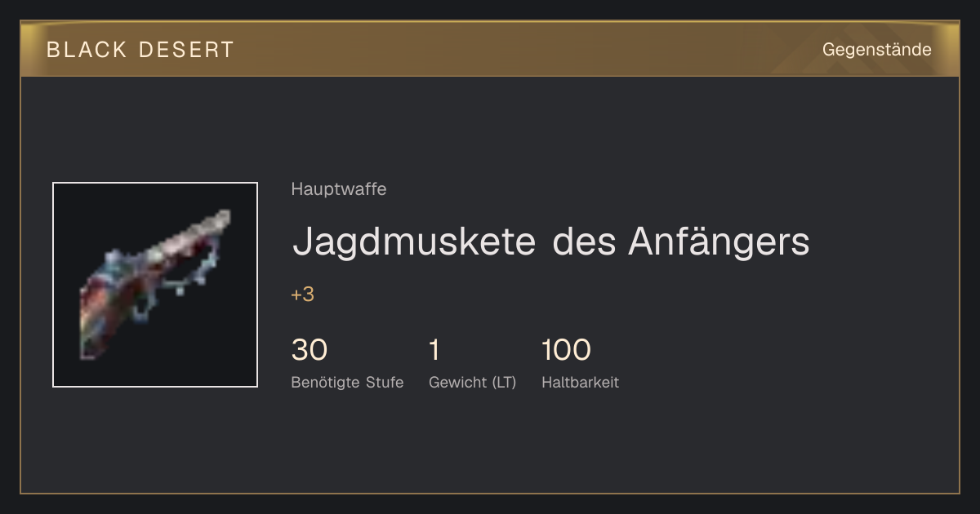Select the Benötigte Stufe label
The image size is (980, 514).
click(347, 382)
